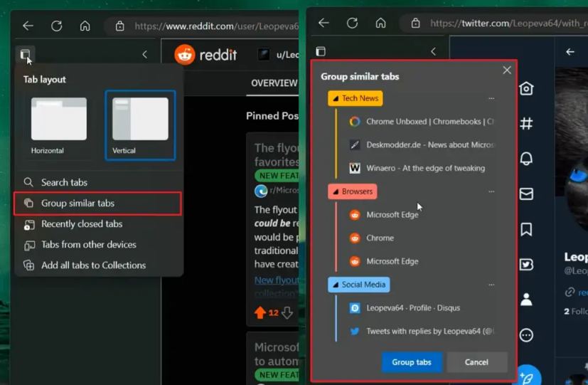The height and width of the screenshot is (385, 588).
Task: Open Twitter Notifications bell
Action: 527,159
